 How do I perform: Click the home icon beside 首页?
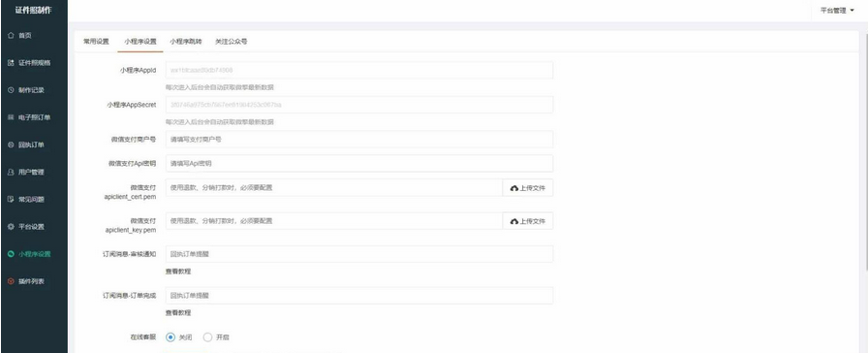(11, 36)
